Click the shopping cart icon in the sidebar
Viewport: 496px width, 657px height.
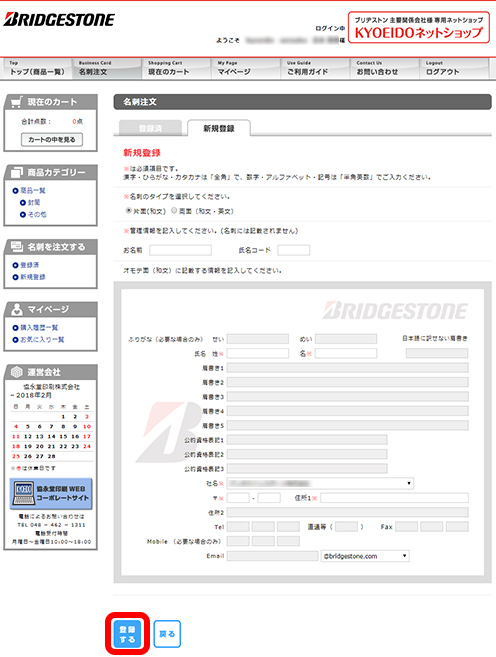pyautogui.click(x=16, y=102)
